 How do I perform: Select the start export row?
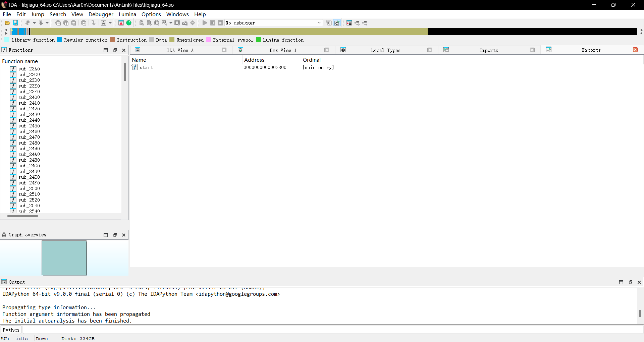point(387,67)
